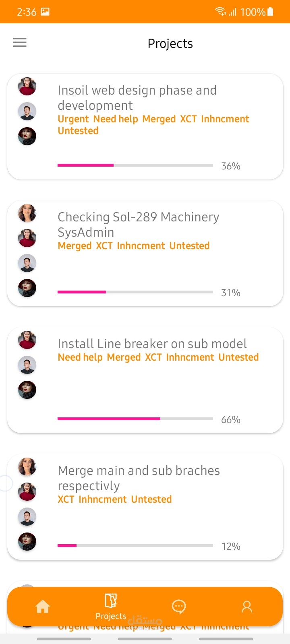Open the user profile icon
Viewport: 290px width, 644px height.
[246, 607]
